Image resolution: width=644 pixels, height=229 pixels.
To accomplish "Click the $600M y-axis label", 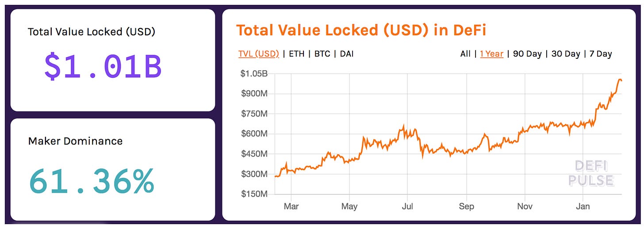I will [x=254, y=134].
